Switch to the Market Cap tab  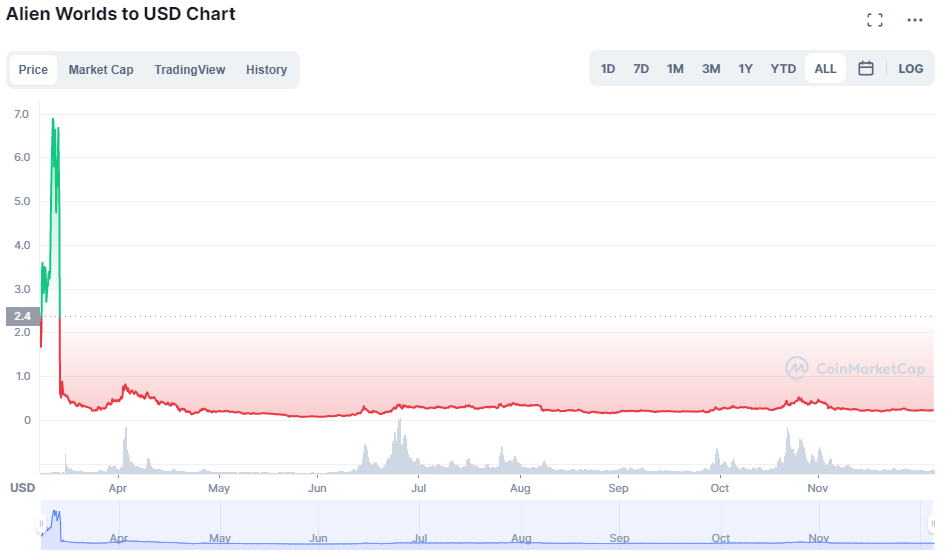pyautogui.click(x=100, y=70)
